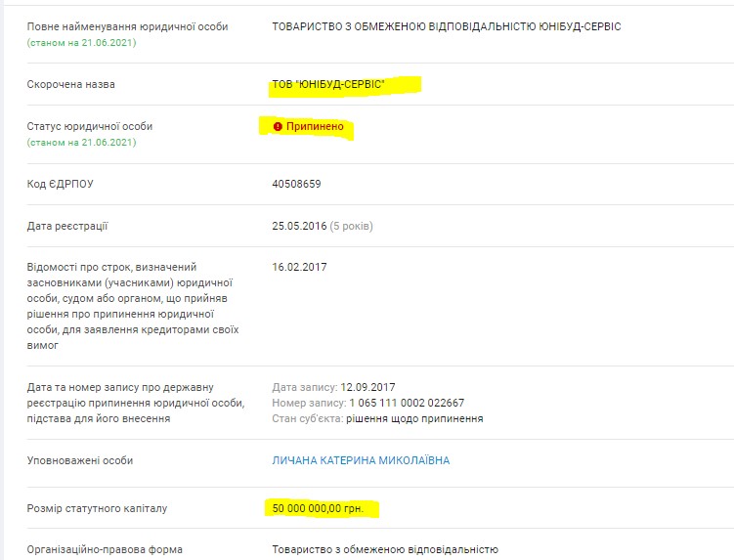
Task: Click the red Припинено status text
Action: click(x=315, y=127)
